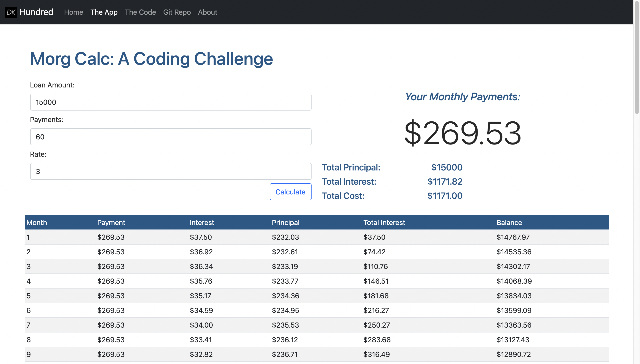Focus the Rate input field
This screenshot has height=364, width=640.
pos(170,171)
